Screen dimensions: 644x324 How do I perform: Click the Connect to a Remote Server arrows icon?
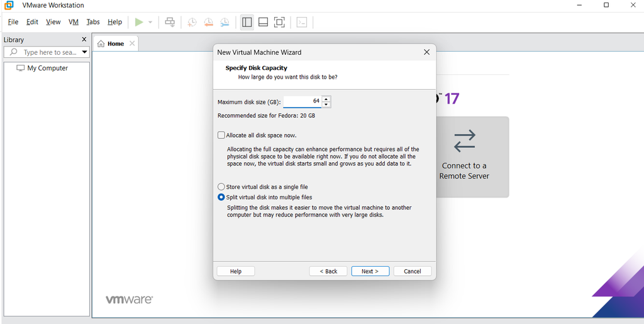click(465, 141)
